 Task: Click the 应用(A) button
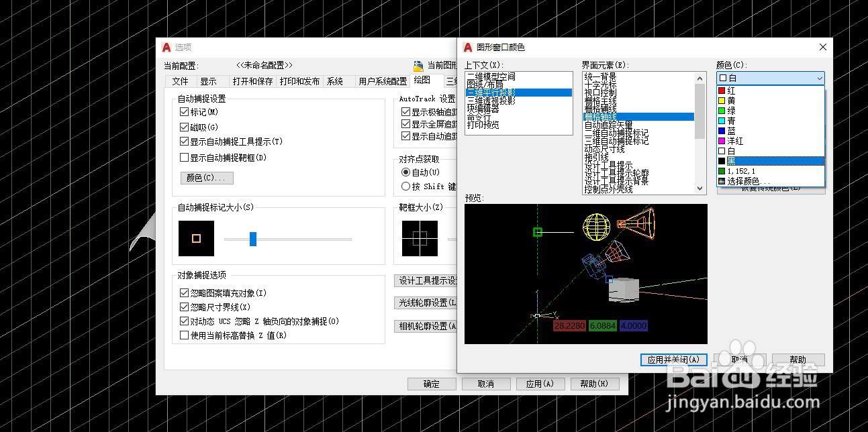coord(540,384)
